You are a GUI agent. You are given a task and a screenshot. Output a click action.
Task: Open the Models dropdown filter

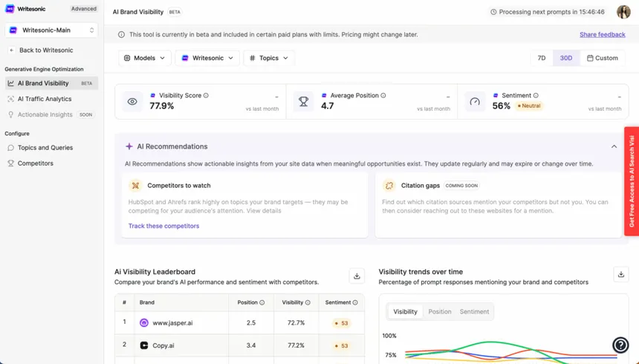144,58
